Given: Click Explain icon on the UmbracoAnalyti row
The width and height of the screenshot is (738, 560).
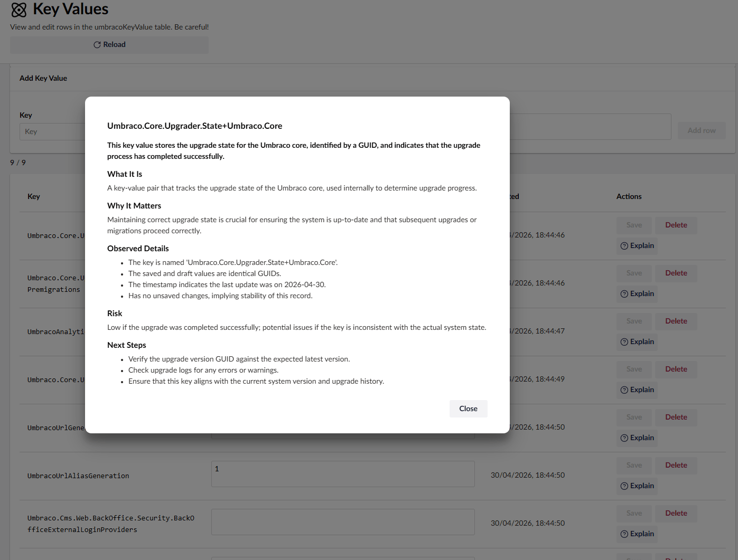Looking at the screenshot, I should pos(624,342).
